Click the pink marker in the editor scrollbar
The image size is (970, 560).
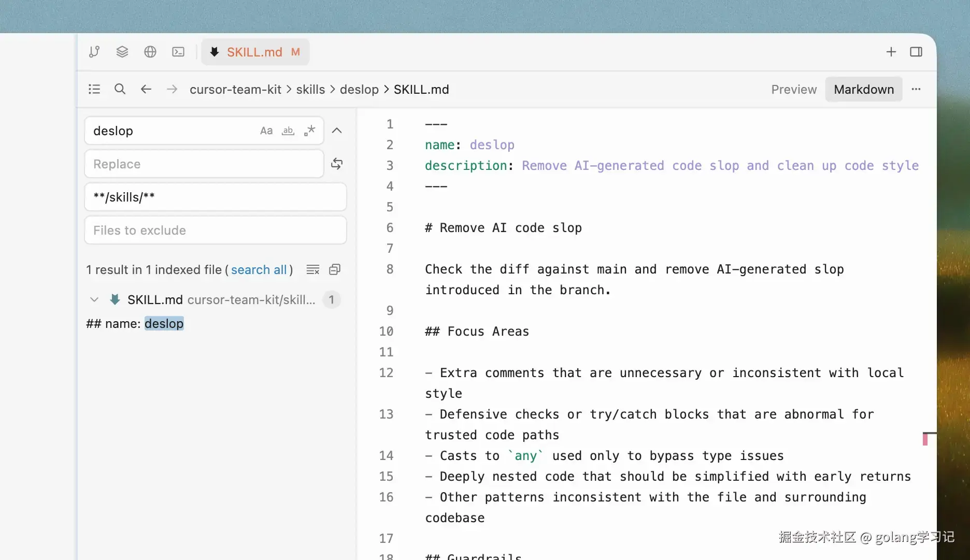pos(925,440)
